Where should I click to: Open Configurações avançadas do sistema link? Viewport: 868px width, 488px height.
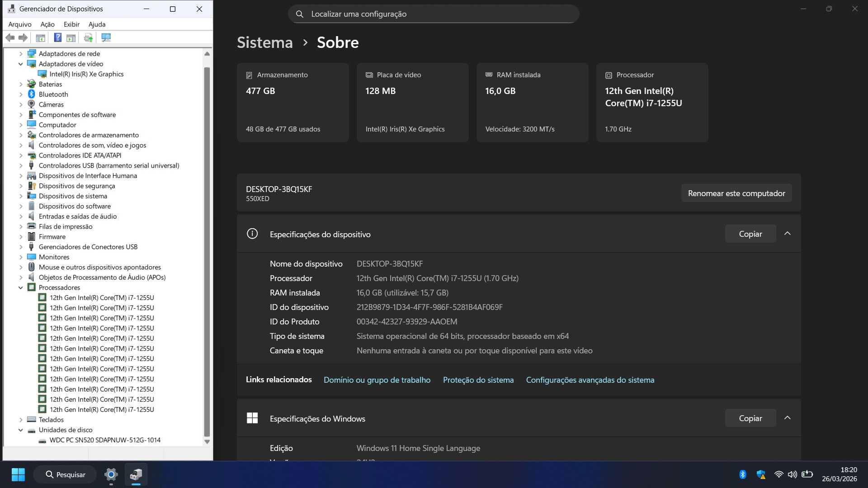coord(590,380)
